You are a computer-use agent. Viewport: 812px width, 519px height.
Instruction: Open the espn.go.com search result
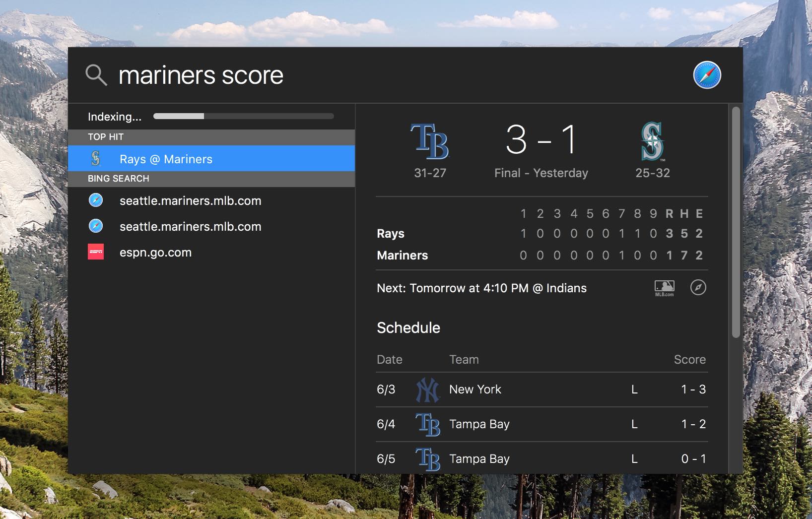(x=211, y=252)
